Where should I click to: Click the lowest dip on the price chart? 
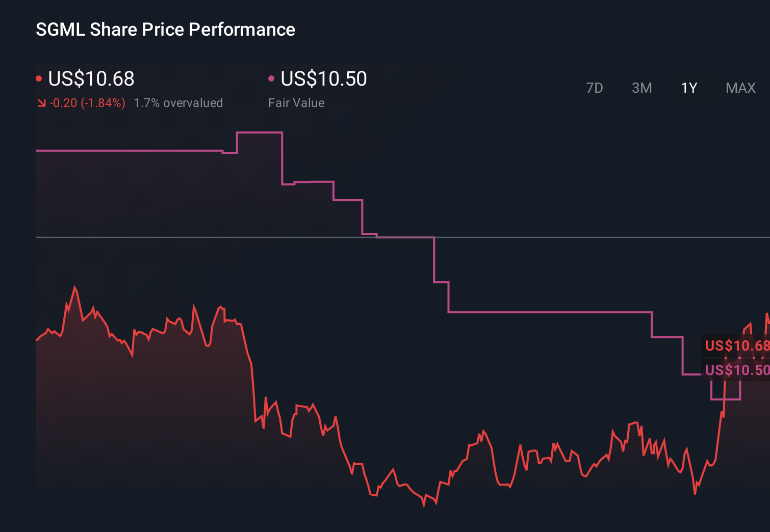tap(423, 505)
